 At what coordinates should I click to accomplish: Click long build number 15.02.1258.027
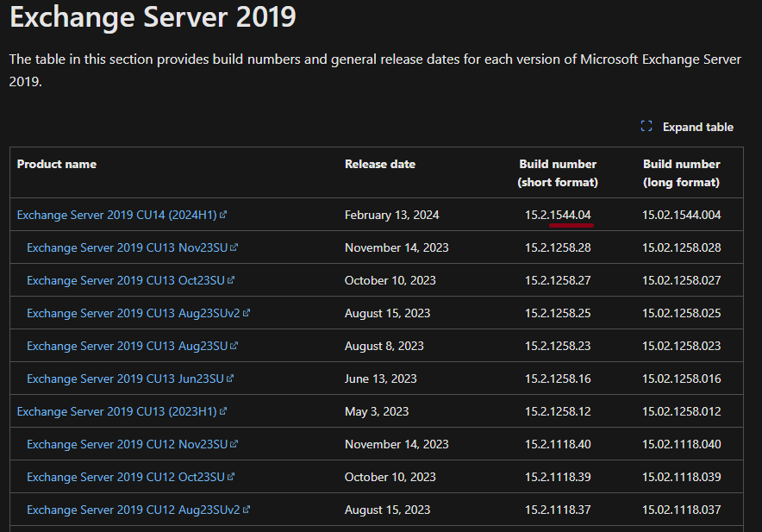click(681, 280)
